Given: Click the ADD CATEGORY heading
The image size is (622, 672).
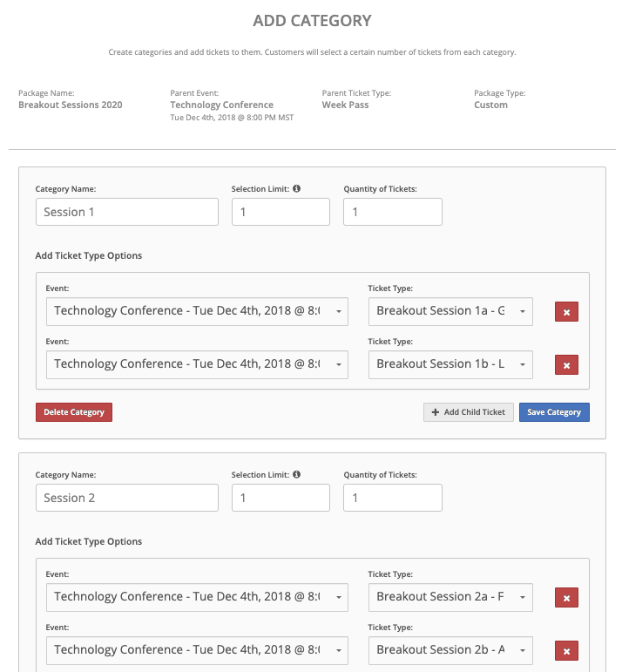Looking at the screenshot, I should click(x=312, y=21).
